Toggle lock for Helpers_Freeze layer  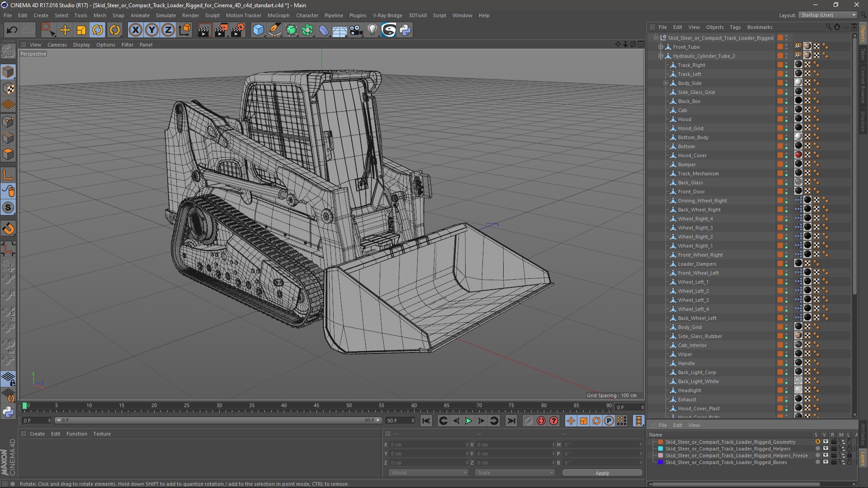(849, 455)
